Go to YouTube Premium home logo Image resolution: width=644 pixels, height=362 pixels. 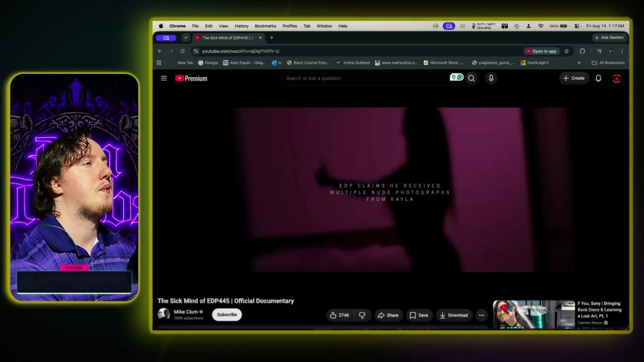click(191, 78)
